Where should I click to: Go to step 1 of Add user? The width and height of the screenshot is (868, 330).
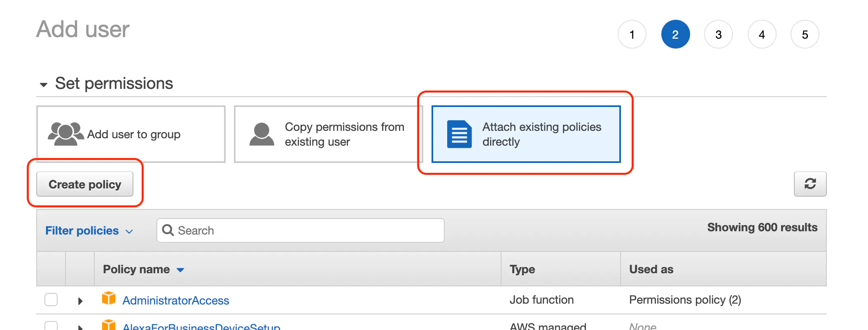click(x=632, y=34)
